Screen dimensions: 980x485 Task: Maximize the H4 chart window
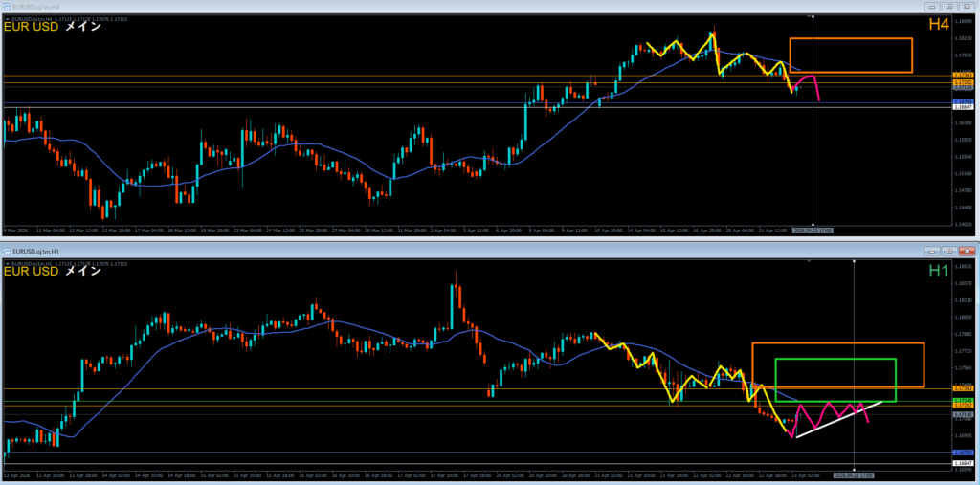point(947,6)
